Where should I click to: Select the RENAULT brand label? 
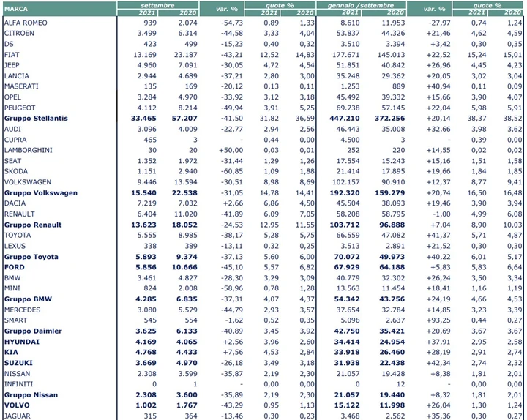click(20, 214)
